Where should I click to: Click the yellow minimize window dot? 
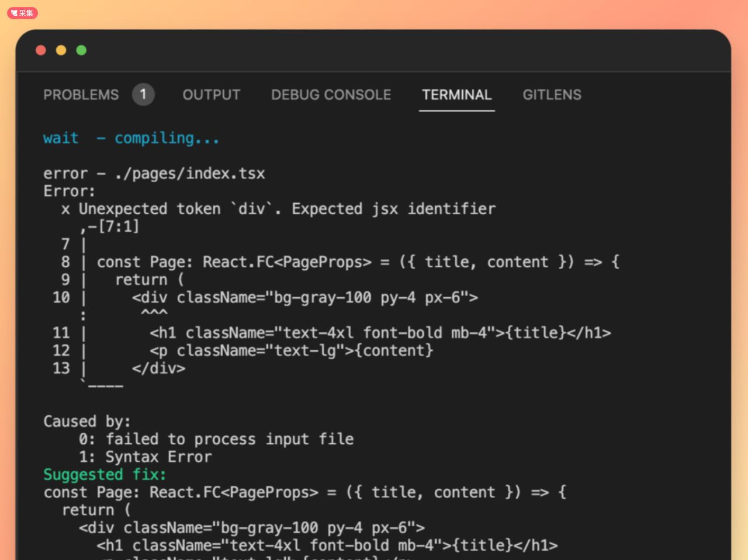[x=61, y=50]
